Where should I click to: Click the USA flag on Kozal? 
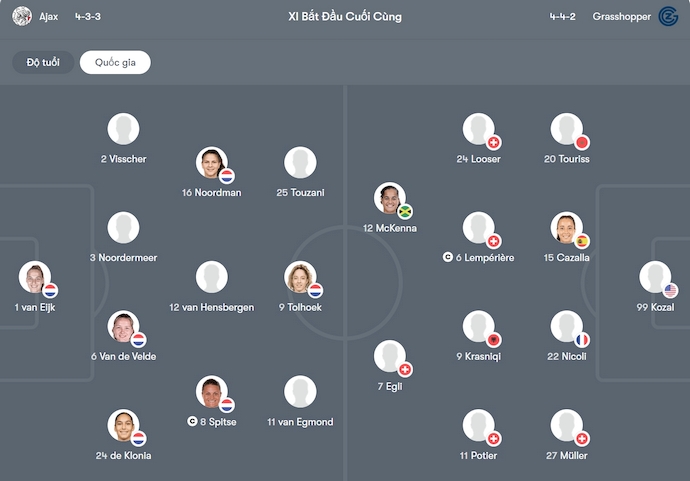click(670, 291)
